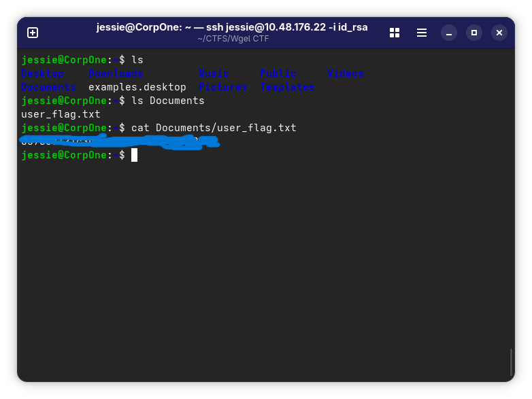The width and height of the screenshot is (532, 399).
Task: Minimize the terminal window
Action: click(449, 33)
